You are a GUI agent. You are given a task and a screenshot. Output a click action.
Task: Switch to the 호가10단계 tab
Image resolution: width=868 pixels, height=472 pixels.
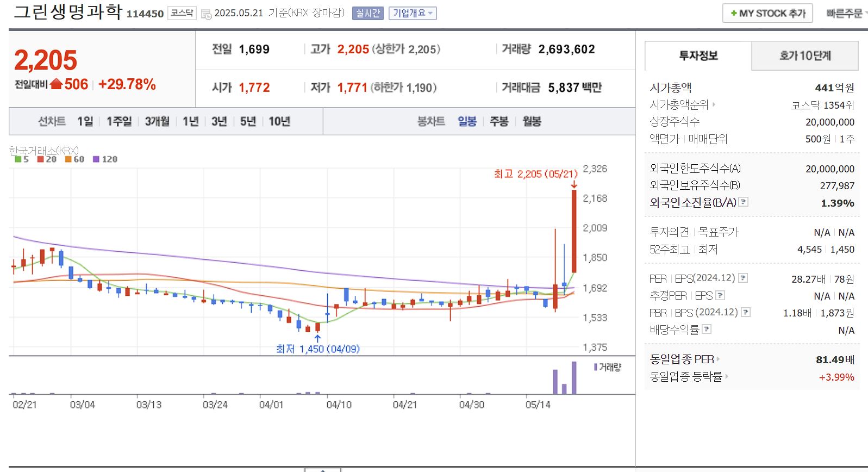point(805,55)
